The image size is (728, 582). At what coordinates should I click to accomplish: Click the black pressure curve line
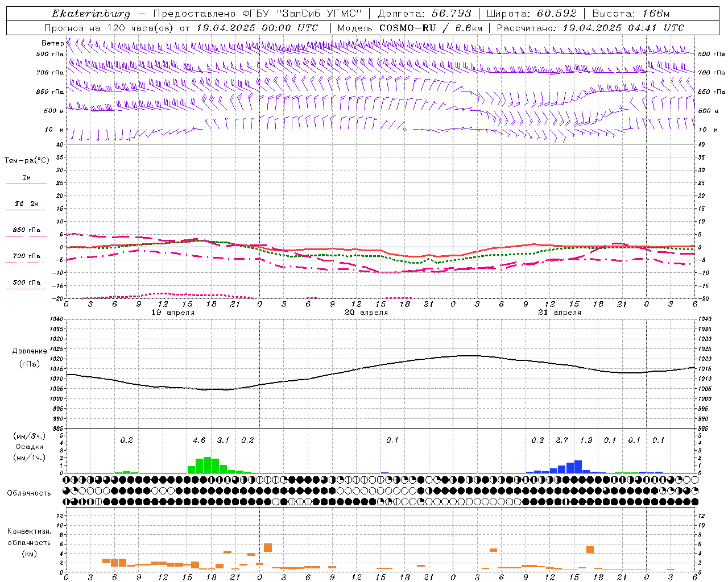coord(381,364)
